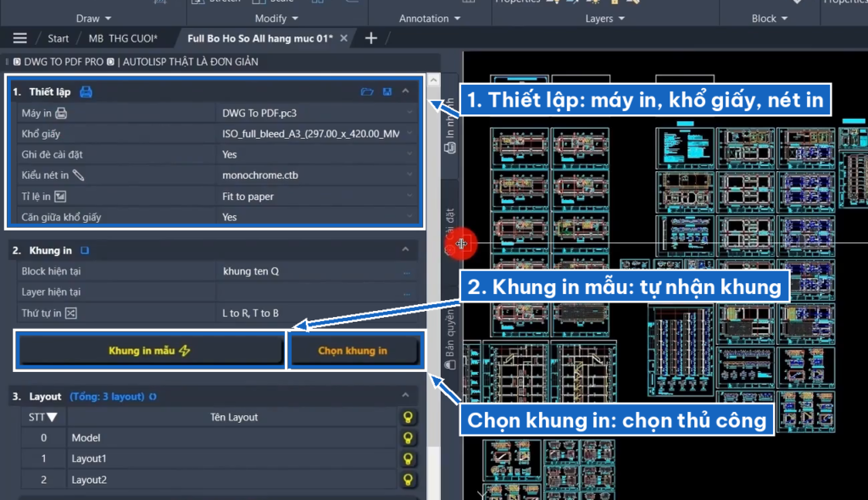Open the Bản quyền vertical tab
The height and width of the screenshot is (500, 868).
point(450,338)
